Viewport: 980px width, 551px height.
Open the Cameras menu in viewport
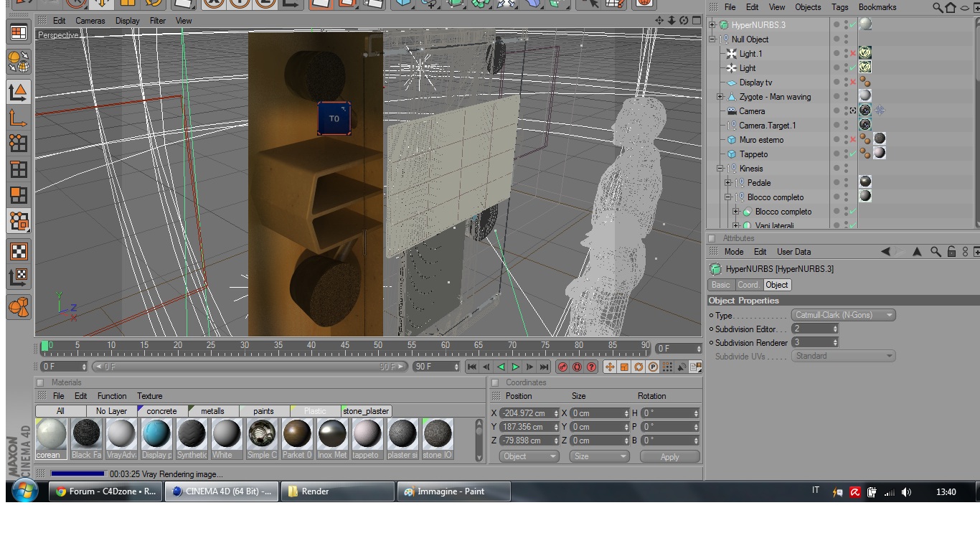[90, 21]
